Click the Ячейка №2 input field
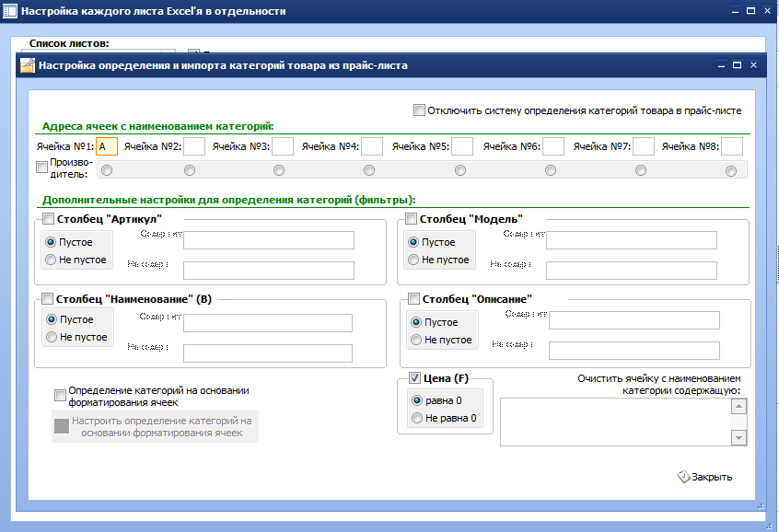This screenshot has width=779, height=532. point(194,146)
